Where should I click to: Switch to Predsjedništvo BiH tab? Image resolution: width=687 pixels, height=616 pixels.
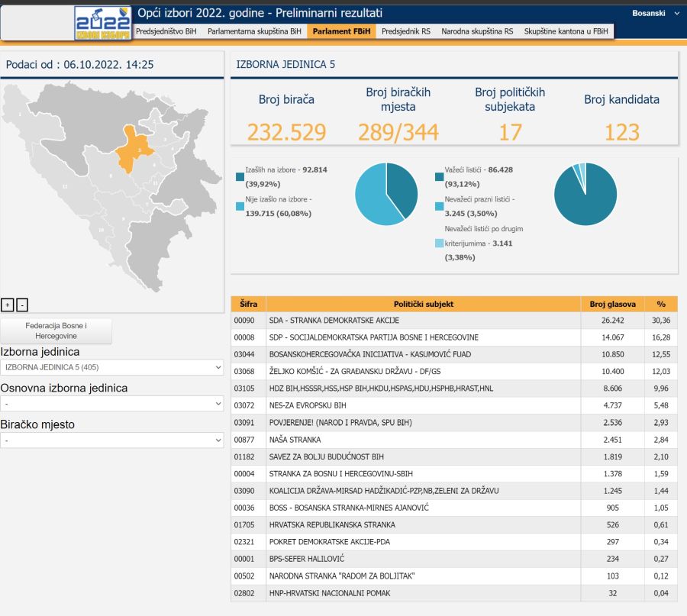point(166,31)
